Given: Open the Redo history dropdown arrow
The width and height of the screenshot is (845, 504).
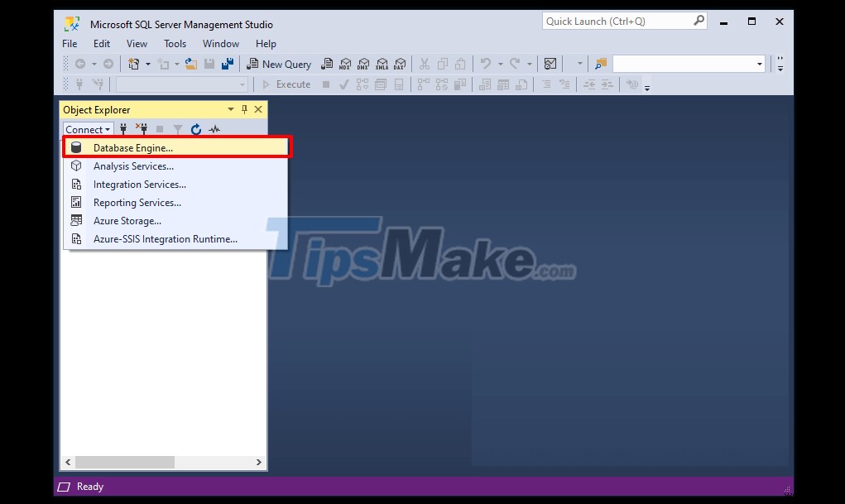Looking at the screenshot, I should coord(529,65).
